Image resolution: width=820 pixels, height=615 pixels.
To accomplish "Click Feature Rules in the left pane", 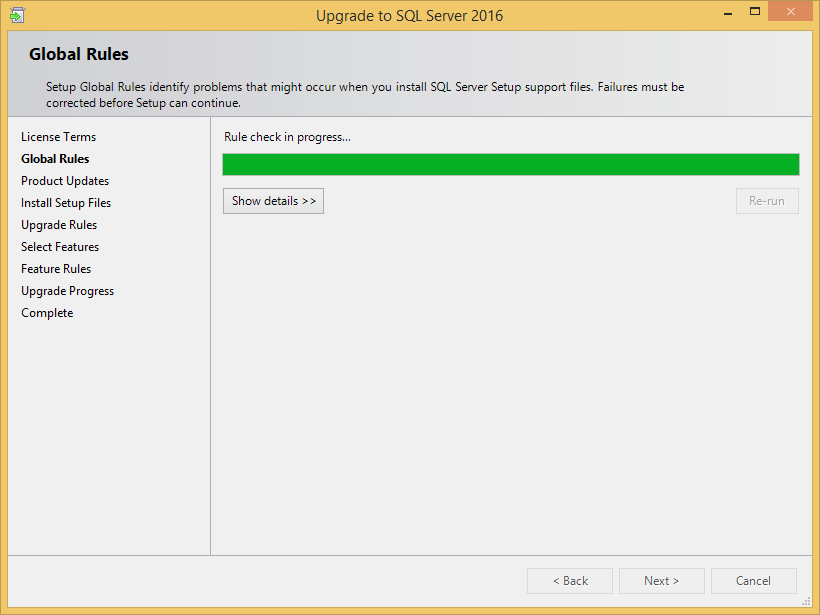I will pos(56,269).
